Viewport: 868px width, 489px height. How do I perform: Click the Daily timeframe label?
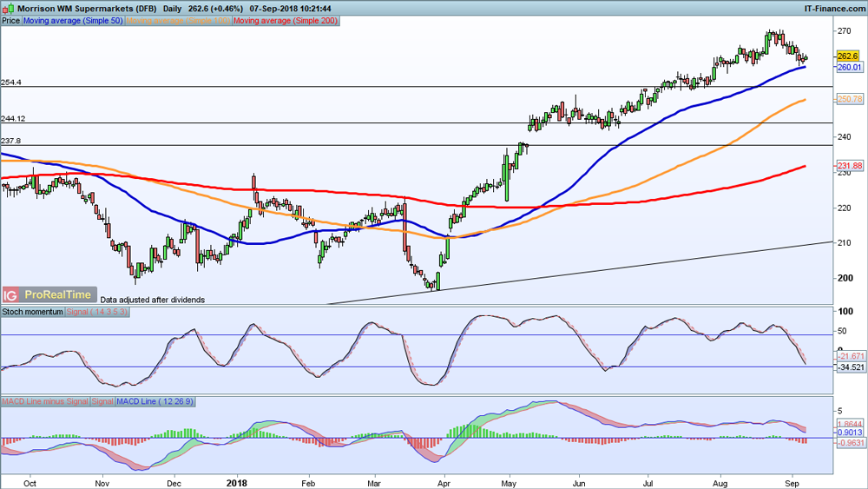tap(173, 9)
